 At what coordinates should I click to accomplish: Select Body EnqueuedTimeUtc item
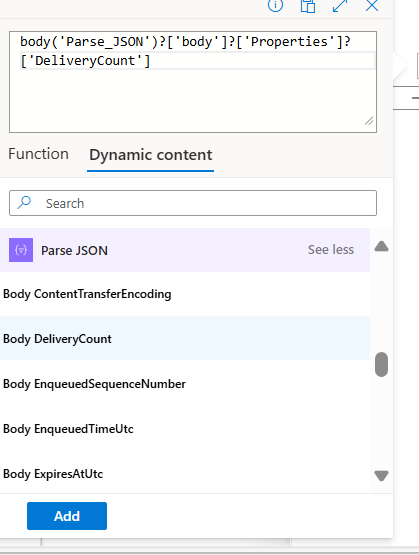coord(185,429)
